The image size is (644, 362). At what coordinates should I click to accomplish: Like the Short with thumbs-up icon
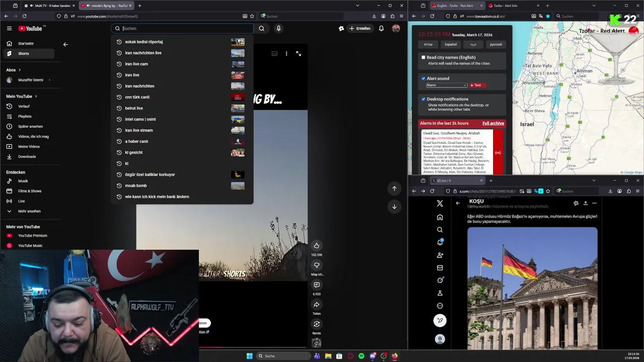tap(316, 245)
